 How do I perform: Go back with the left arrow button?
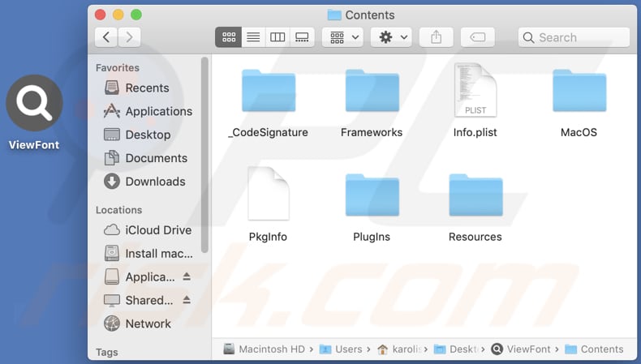106,37
